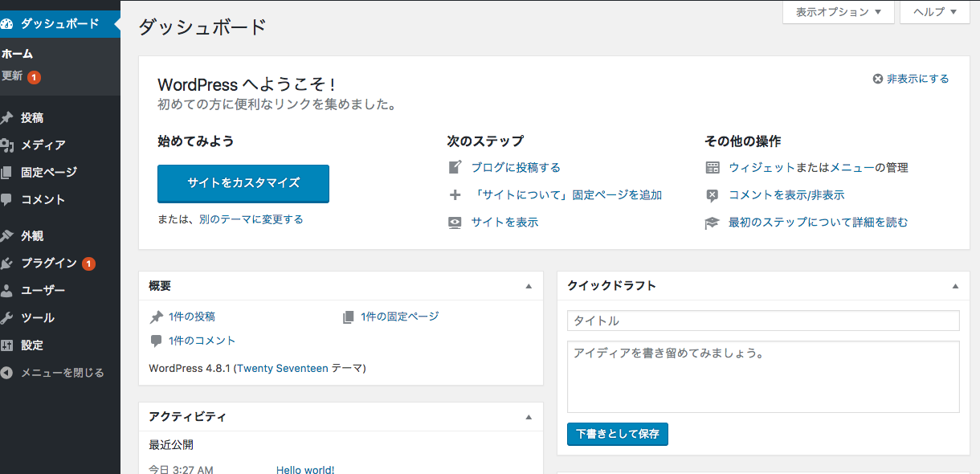The width and height of the screenshot is (980, 474).
Task: Click 1件のコメント link
Action: (202, 341)
